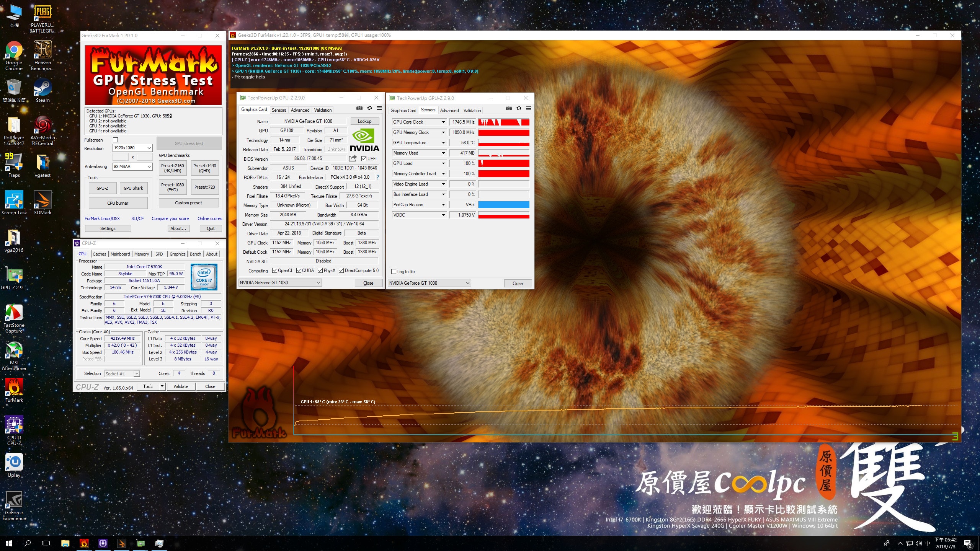The height and width of the screenshot is (551, 980).
Task: Click Custom preset button in FurMark
Action: pos(189,203)
